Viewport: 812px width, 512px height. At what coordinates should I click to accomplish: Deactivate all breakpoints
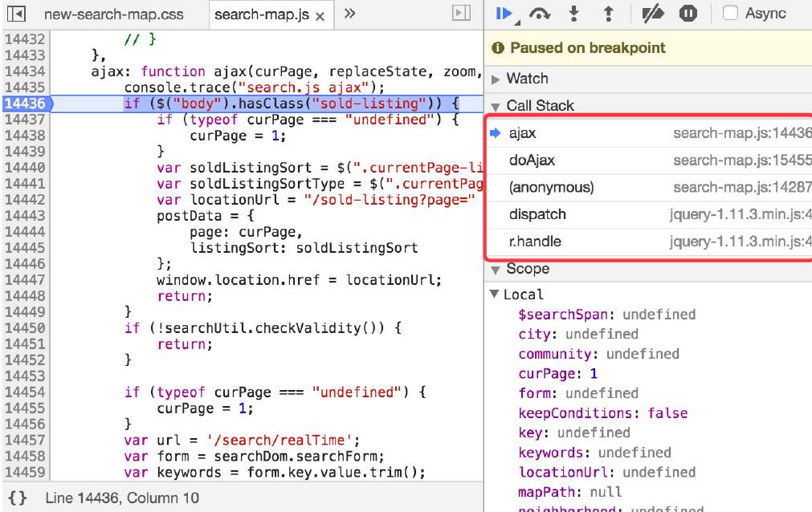point(652,14)
